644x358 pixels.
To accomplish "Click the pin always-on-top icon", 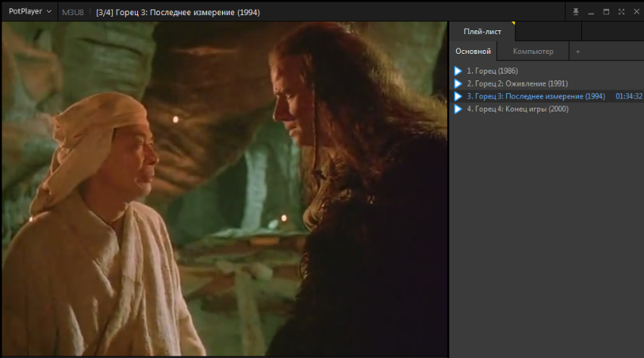I will pos(576,12).
